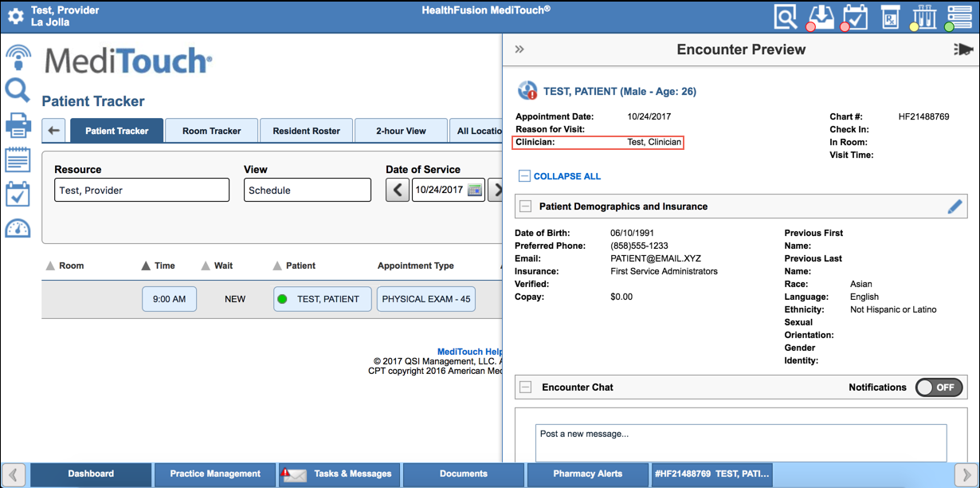Open the Tasks & Messages bottom tab
980x488 pixels.
[339, 474]
